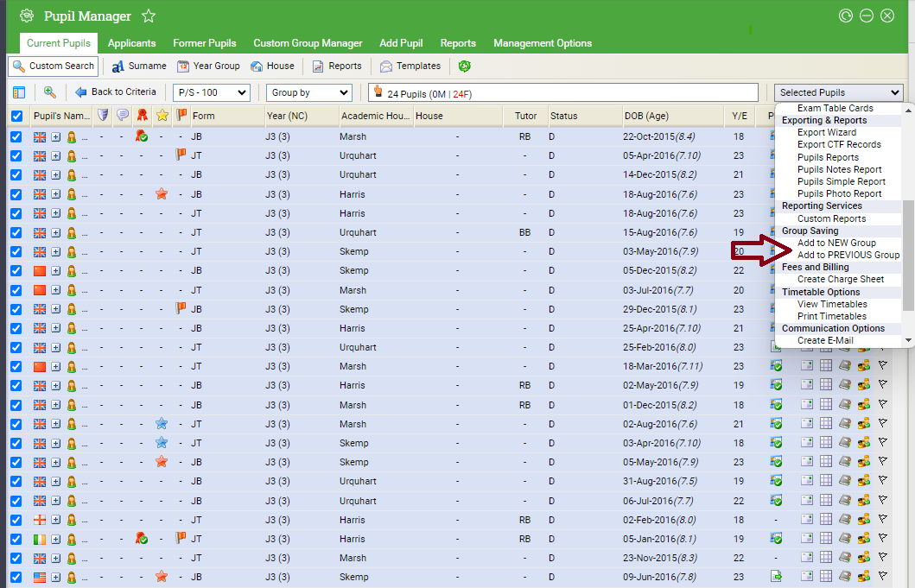This screenshot has height=588, width=915.
Task: Switch to the Former Pupils tab
Action: click(204, 43)
